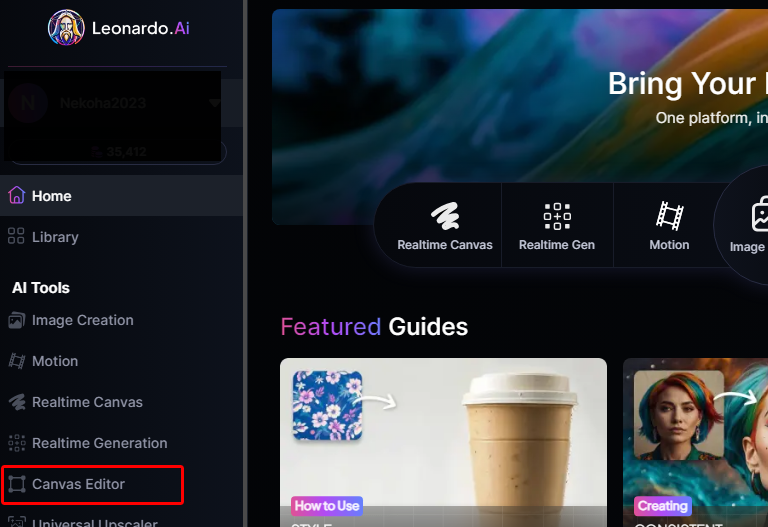Click the Canvas Editor frame icon
Screen dimensions: 768x527
[x=17, y=484]
